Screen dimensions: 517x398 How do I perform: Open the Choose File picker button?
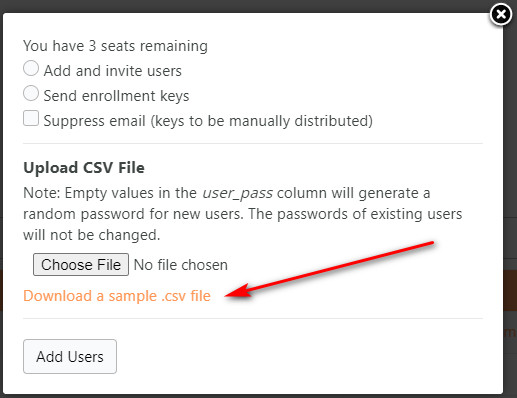coord(81,265)
